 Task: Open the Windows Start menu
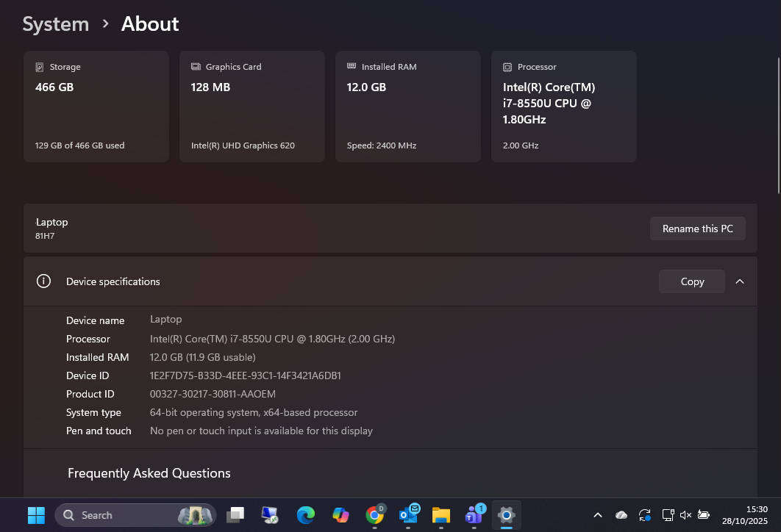click(x=36, y=515)
